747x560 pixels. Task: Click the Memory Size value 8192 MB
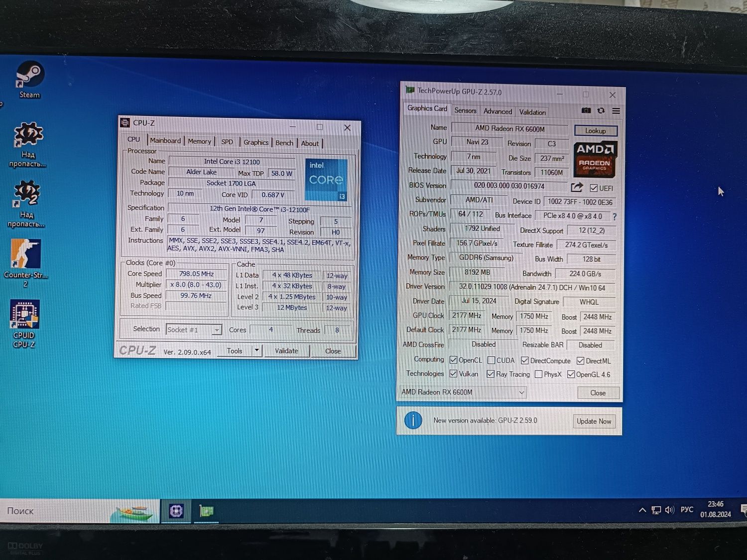pos(477,272)
